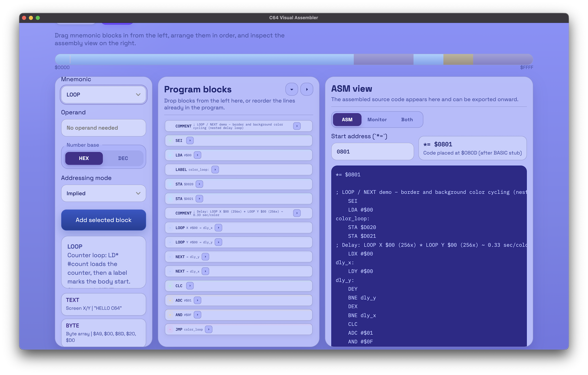Click the right-arrow button in Program blocks header
Screen dimensions: 588x375
click(307, 89)
